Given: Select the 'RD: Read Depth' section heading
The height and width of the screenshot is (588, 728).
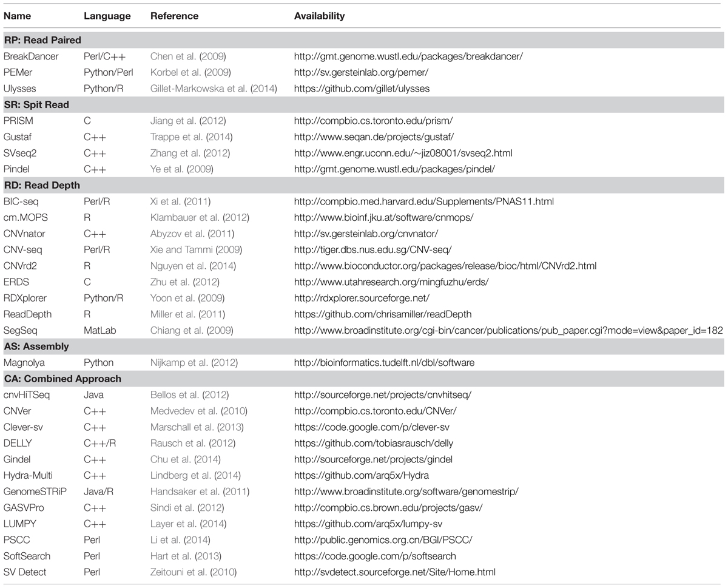Looking at the screenshot, I should pyautogui.click(x=42, y=185).
